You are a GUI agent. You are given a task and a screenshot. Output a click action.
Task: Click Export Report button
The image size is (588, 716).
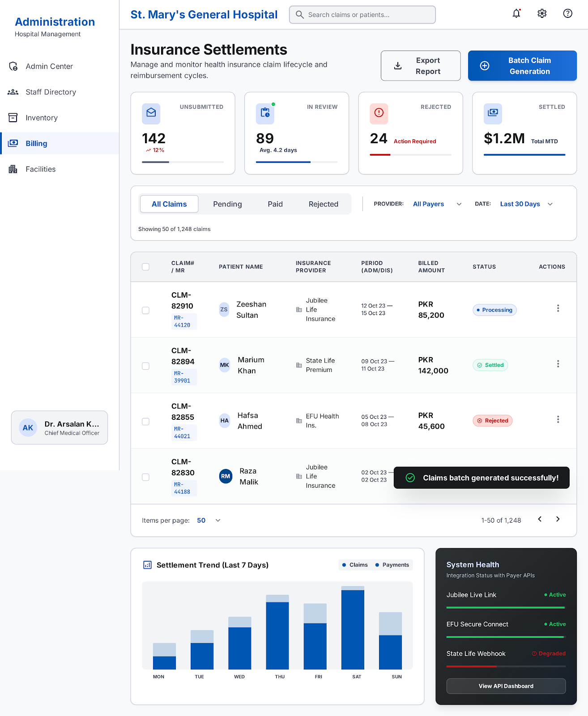421,66
